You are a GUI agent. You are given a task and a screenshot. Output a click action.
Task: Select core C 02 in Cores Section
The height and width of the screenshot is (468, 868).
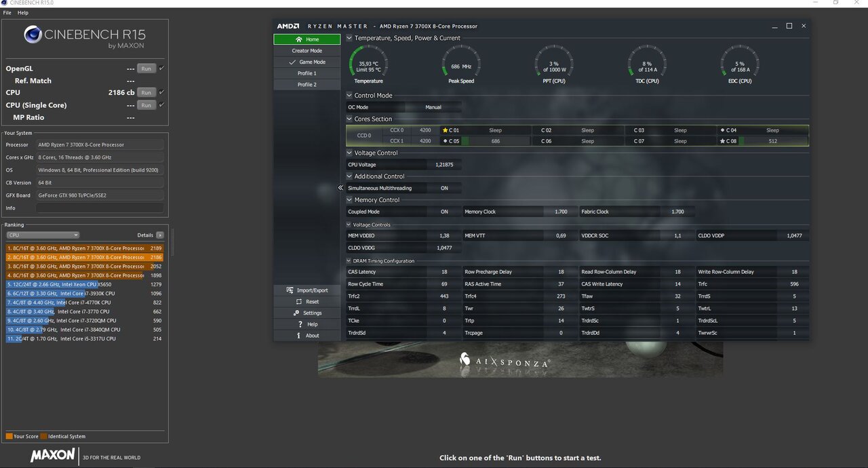point(578,130)
